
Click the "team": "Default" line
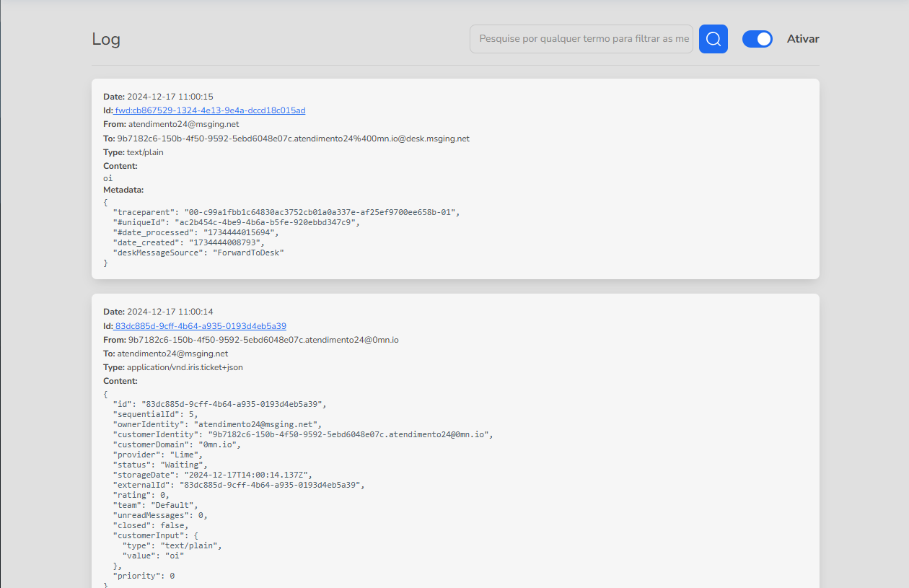[x=155, y=505]
